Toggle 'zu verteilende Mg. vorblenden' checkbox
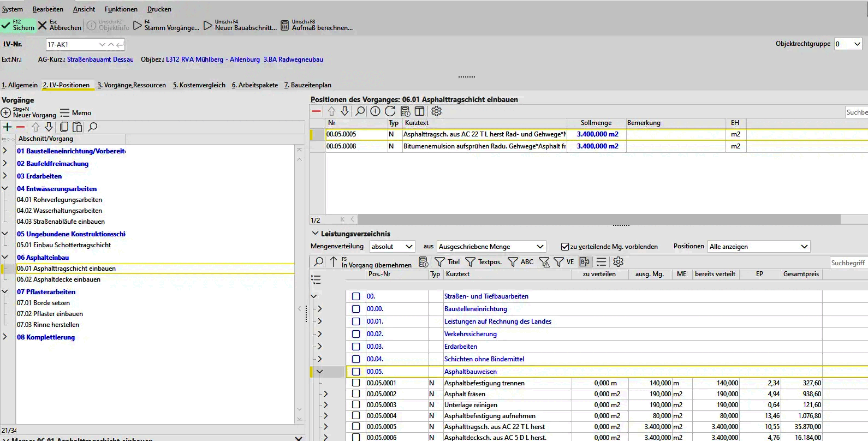 tap(565, 247)
